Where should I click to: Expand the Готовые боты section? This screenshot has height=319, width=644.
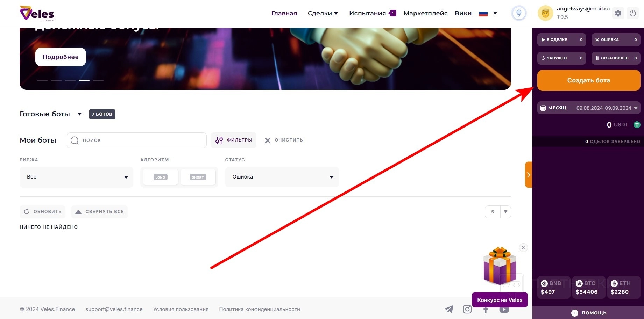[79, 114]
